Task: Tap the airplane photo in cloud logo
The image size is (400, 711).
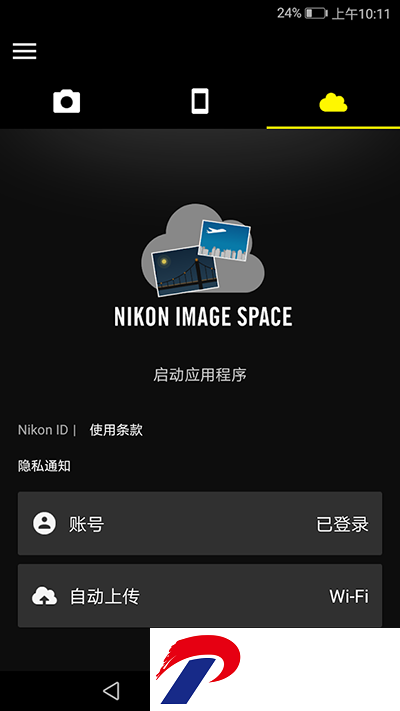Action: (224, 240)
